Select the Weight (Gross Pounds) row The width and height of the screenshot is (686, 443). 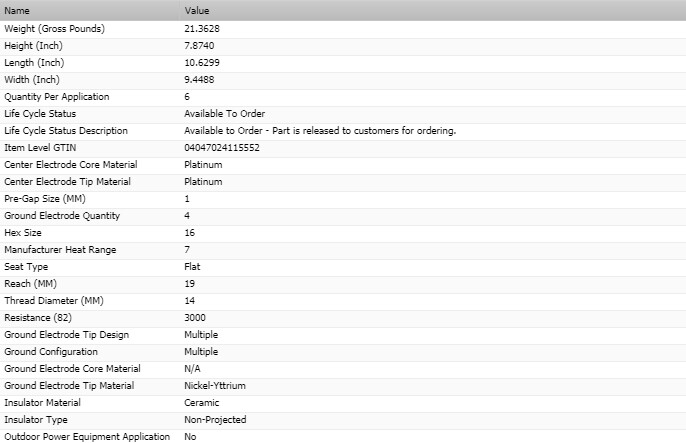coord(343,29)
